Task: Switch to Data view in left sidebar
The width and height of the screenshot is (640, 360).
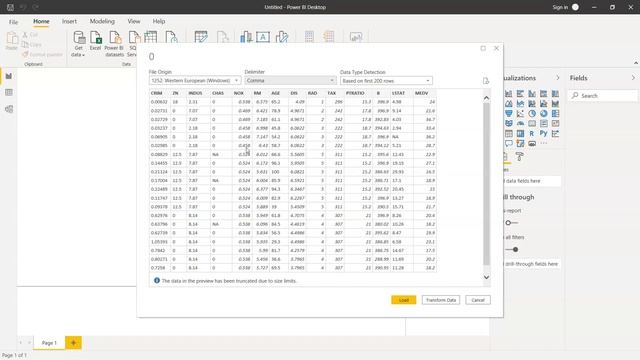Action: point(9,93)
